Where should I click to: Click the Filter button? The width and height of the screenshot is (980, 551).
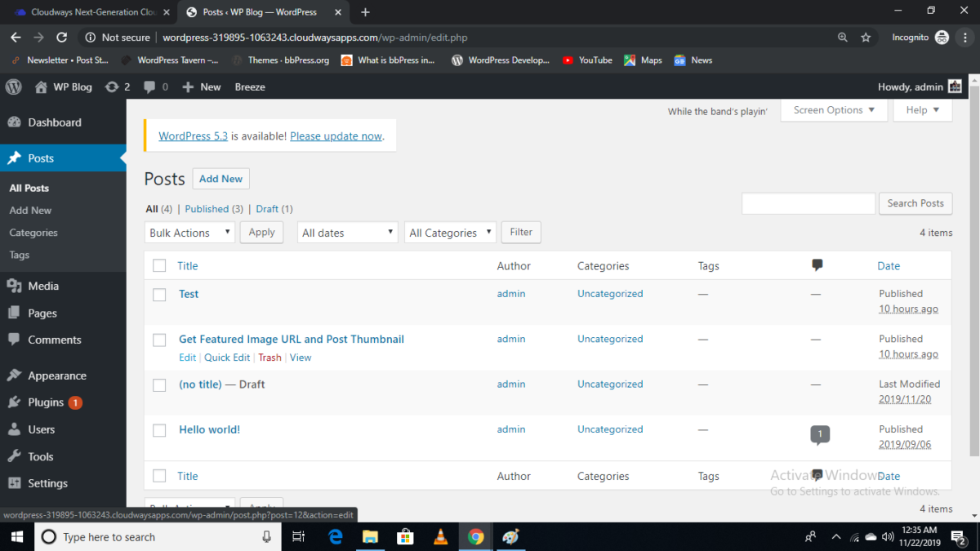coord(521,233)
